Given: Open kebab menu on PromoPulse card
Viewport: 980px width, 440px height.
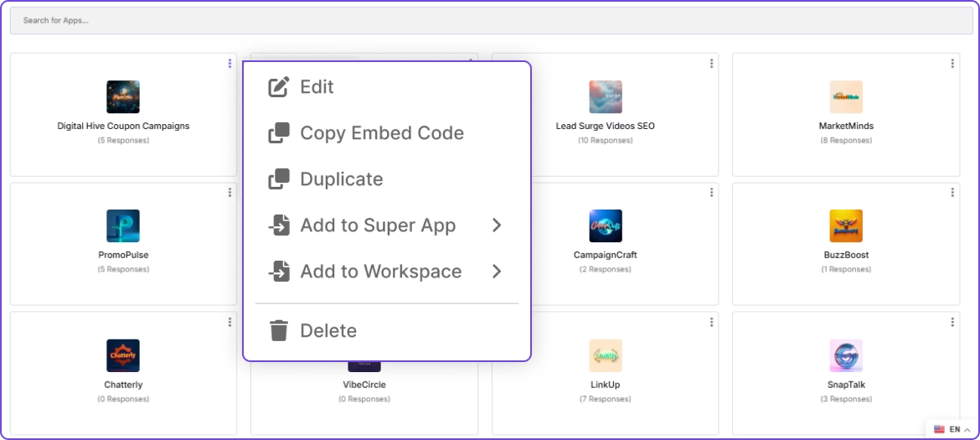Looking at the screenshot, I should click(230, 193).
